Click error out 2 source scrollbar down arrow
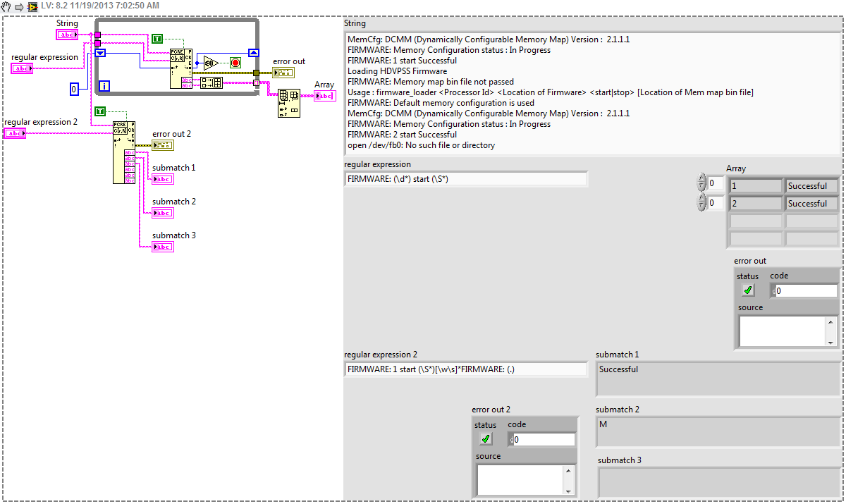The height and width of the screenshot is (504, 846). tap(568, 490)
